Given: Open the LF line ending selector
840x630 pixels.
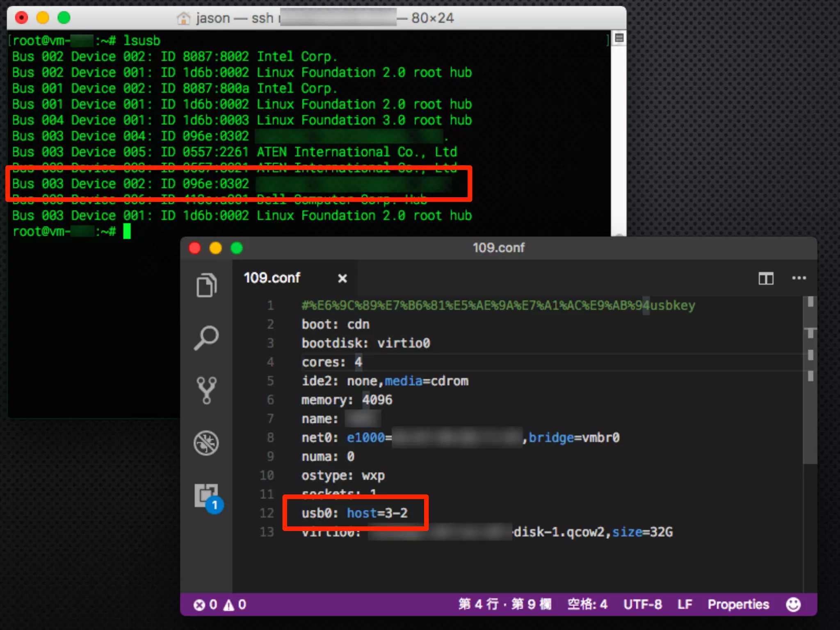Looking at the screenshot, I should pyautogui.click(x=684, y=605).
